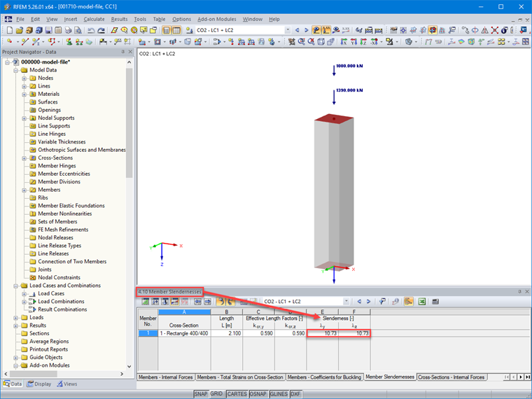Click the New file icon
The height and width of the screenshot is (399, 532).
(x=10, y=30)
